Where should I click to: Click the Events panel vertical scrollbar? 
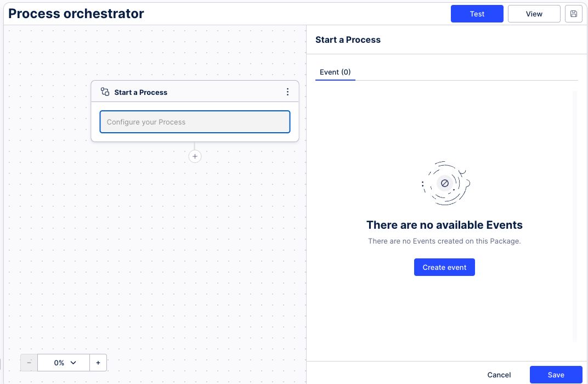pyautogui.click(x=575, y=216)
